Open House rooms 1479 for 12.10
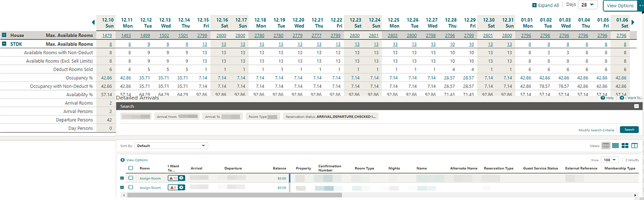Image resolution: width=644 pixels, height=200 pixels. coord(107,36)
